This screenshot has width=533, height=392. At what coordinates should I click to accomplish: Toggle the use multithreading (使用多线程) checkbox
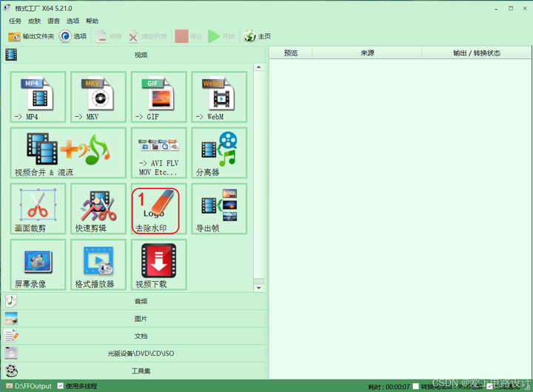[x=61, y=386]
